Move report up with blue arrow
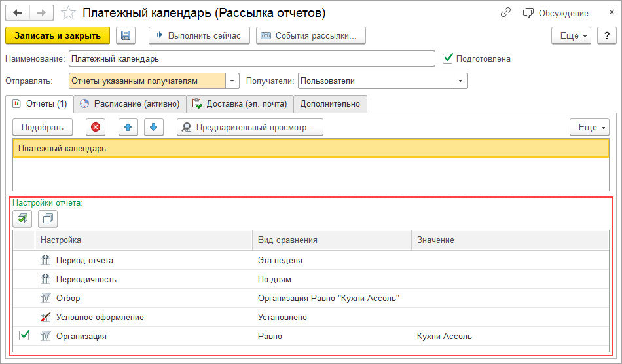Screen dimensions: 622x364 pyautogui.click(x=128, y=128)
